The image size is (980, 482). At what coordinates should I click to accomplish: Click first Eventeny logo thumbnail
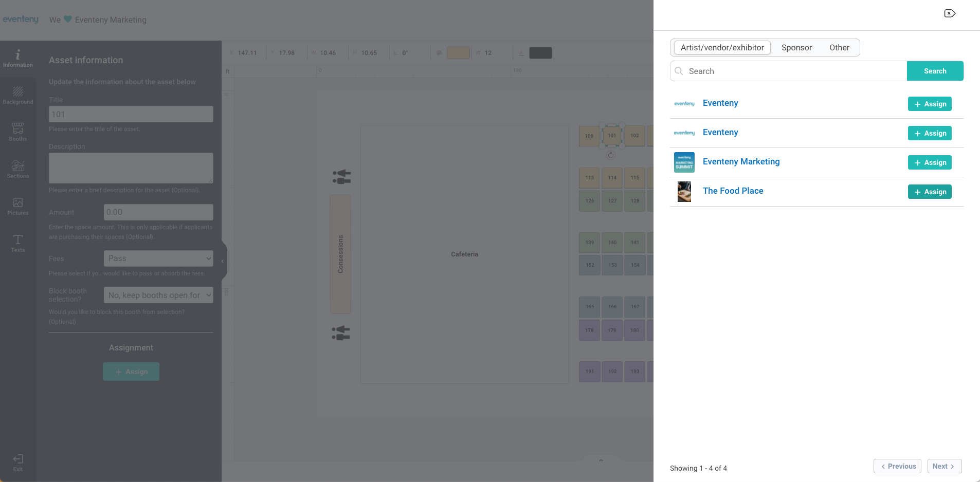click(684, 104)
